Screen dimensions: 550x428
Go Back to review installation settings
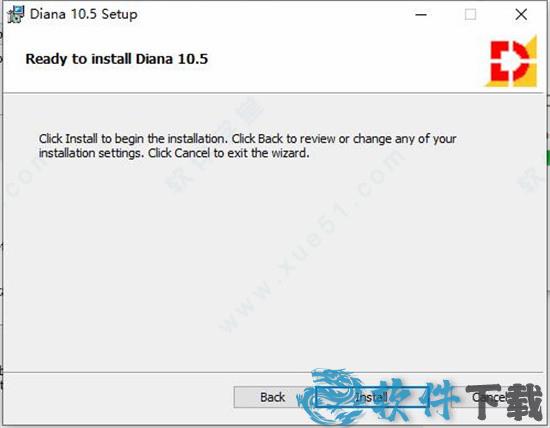point(272,397)
